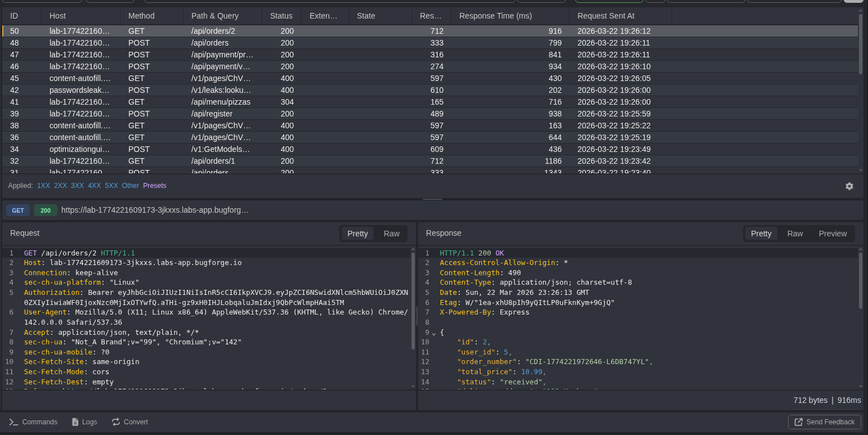Click the history table vertical scrollbar

[x=860, y=45]
